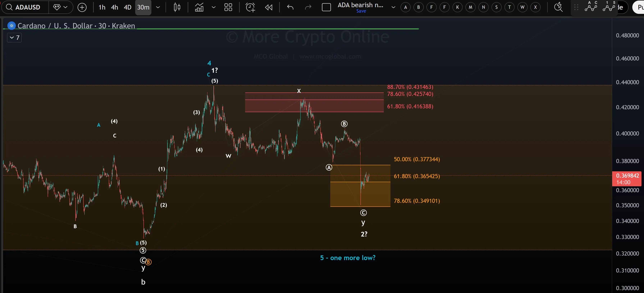Open the layout name dropdown for ADA bearish
The width and height of the screenshot is (644, 293).
[x=393, y=7]
